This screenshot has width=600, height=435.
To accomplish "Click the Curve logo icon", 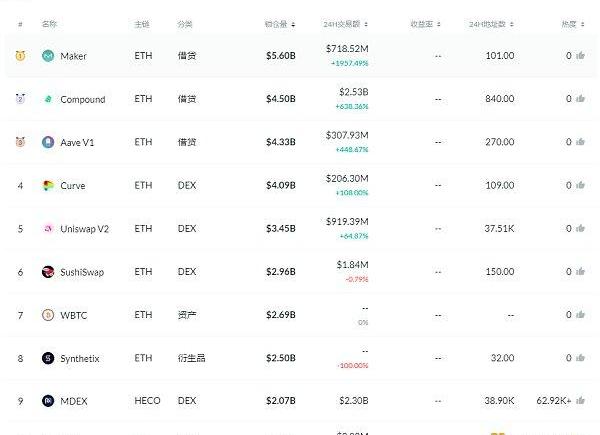I will pos(48,186).
